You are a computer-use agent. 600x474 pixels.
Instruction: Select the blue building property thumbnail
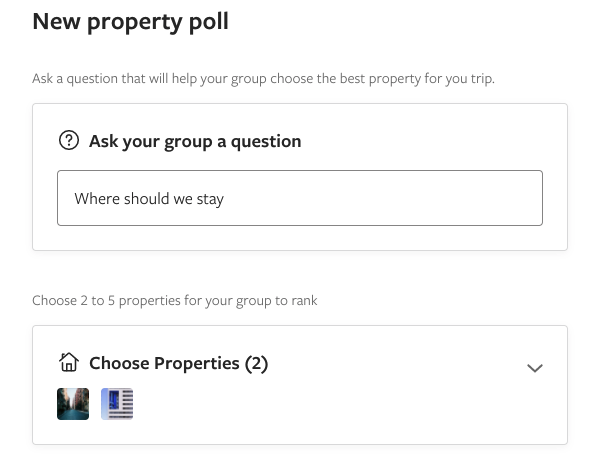117,404
